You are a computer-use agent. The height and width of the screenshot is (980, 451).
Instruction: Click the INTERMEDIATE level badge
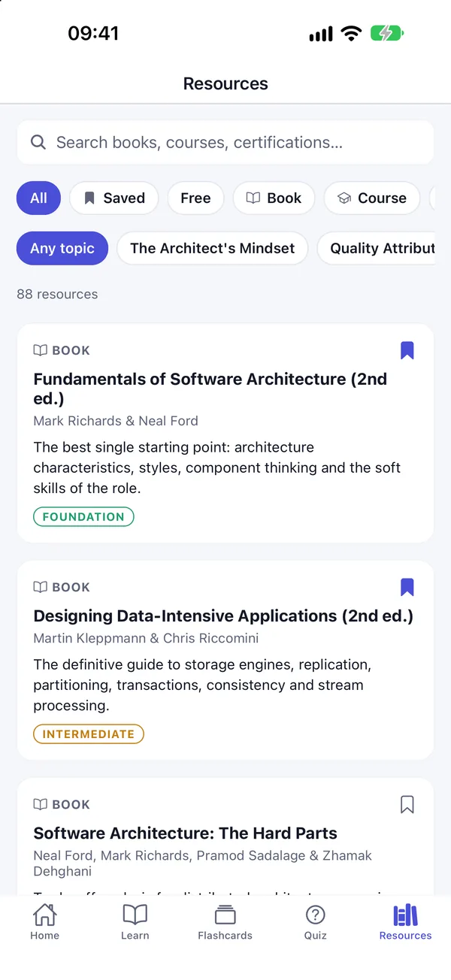pyautogui.click(x=89, y=734)
